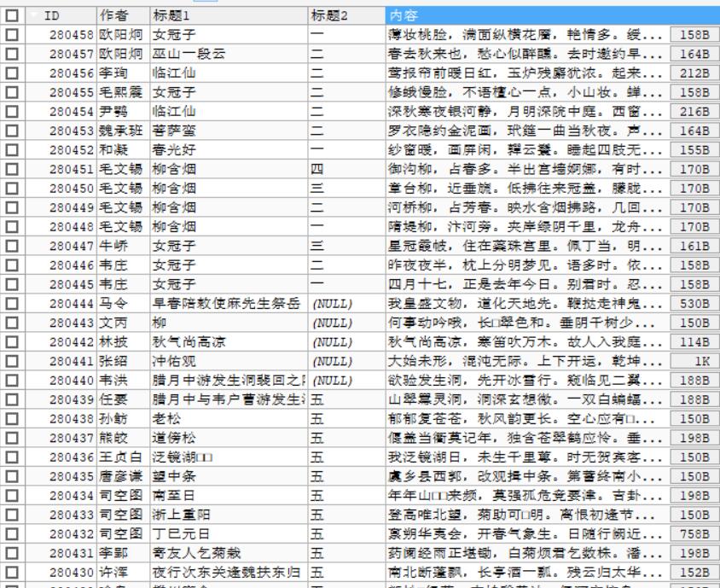
Task: Select the title cell 早春陪敕使麻先生祭岳
Action: [229, 304]
